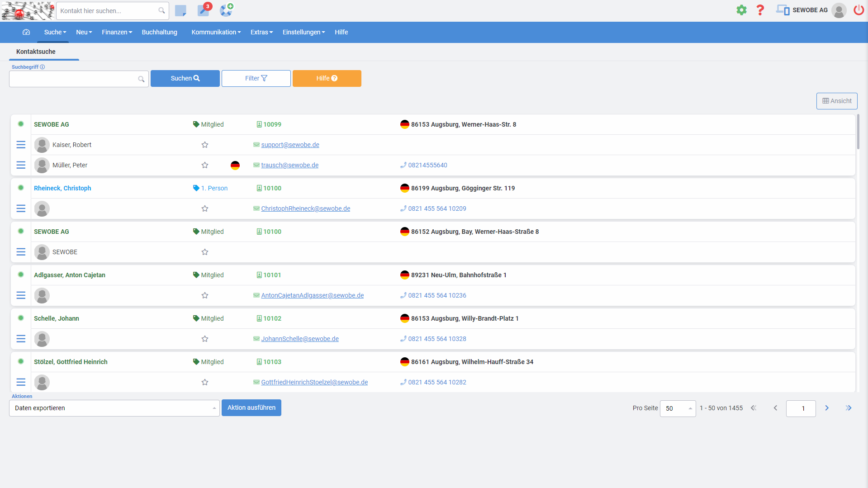The height and width of the screenshot is (488, 868).
Task: Click the mail icon beside support@sewobe.de
Action: tap(256, 145)
